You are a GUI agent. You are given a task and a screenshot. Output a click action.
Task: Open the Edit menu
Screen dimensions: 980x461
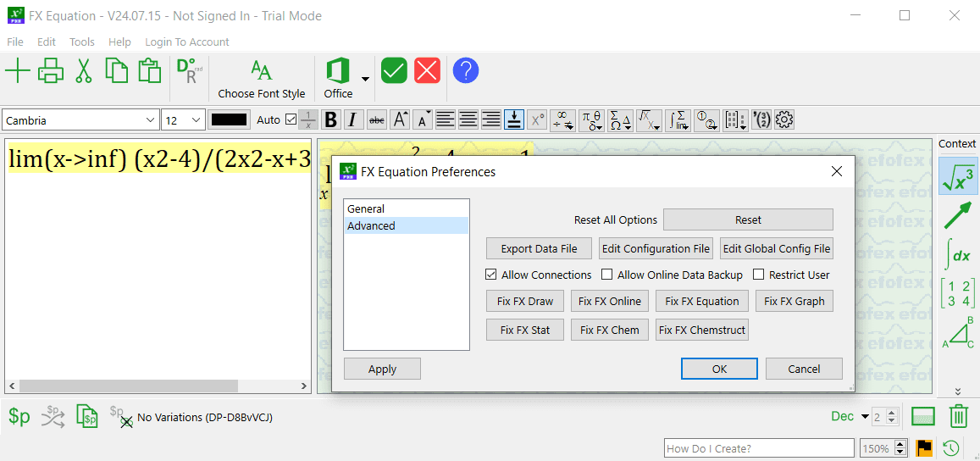(47, 42)
